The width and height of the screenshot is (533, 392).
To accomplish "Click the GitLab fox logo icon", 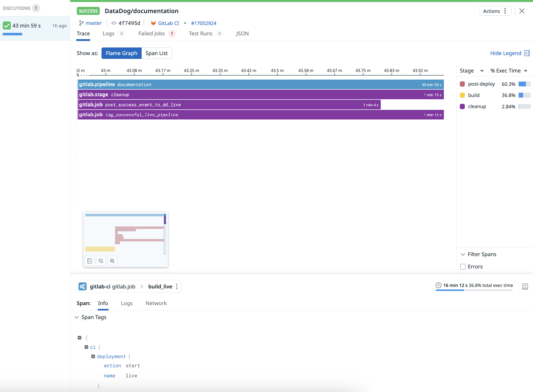I will (x=153, y=23).
